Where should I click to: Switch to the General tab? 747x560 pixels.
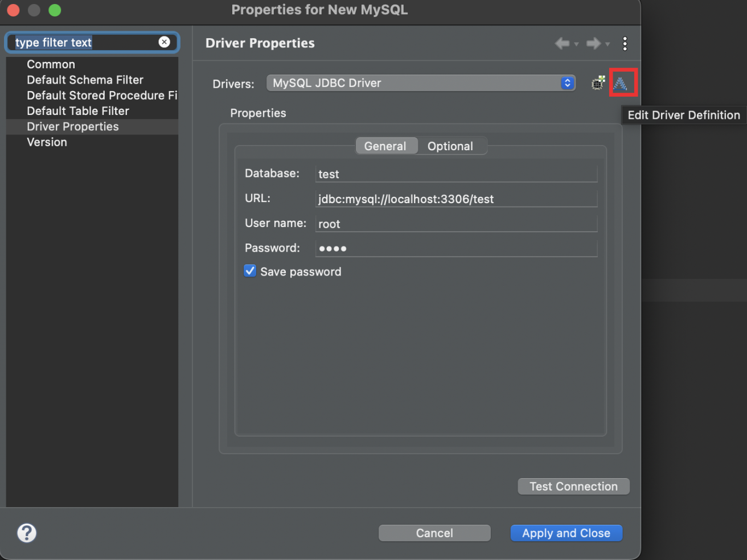[385, 146]
